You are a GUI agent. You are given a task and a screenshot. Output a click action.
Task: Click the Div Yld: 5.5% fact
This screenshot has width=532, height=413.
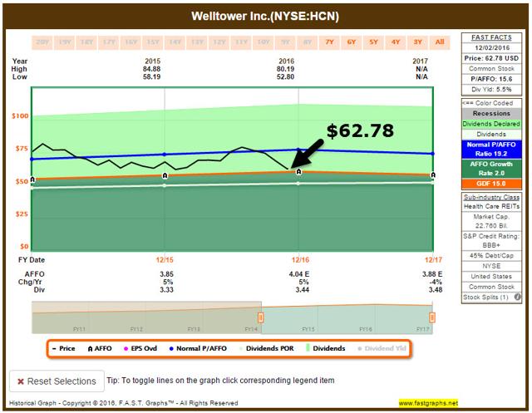[x=491, y=90]
